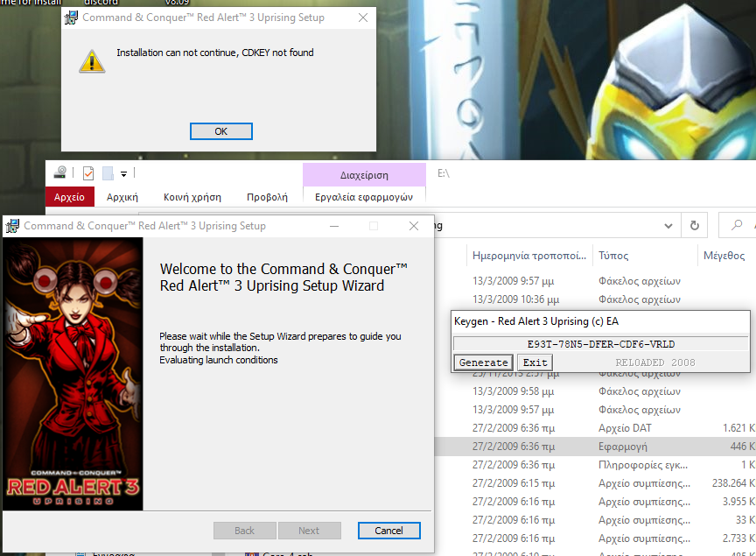The height and width of the screenshot is (556, 756).
Task: Switch to the Αρχική ribbon tab
Action: pyautogui.click(x=122, y=197)
